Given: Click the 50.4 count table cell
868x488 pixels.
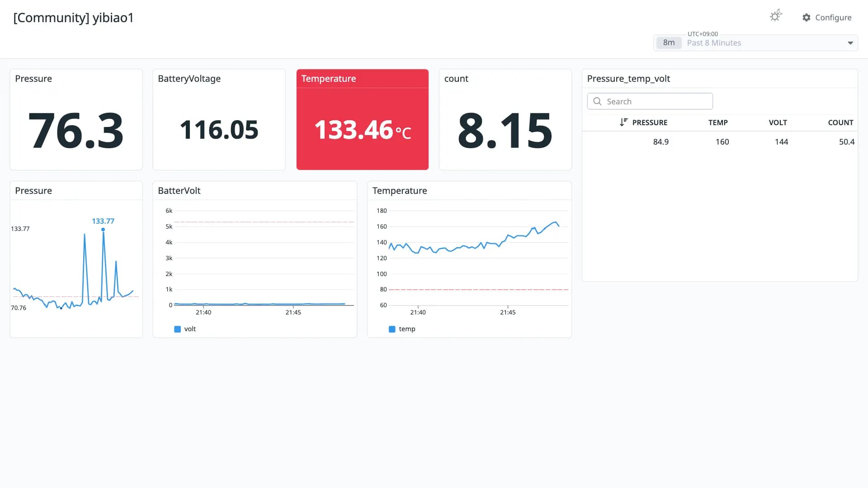Looking at the screenshot, I should [x=846, y=142].
